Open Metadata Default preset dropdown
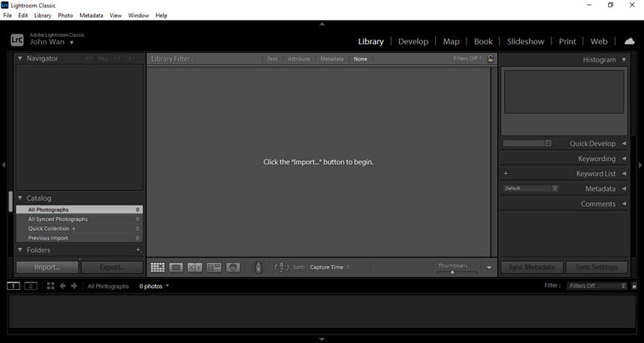644x343 pixels. [530, 189]
